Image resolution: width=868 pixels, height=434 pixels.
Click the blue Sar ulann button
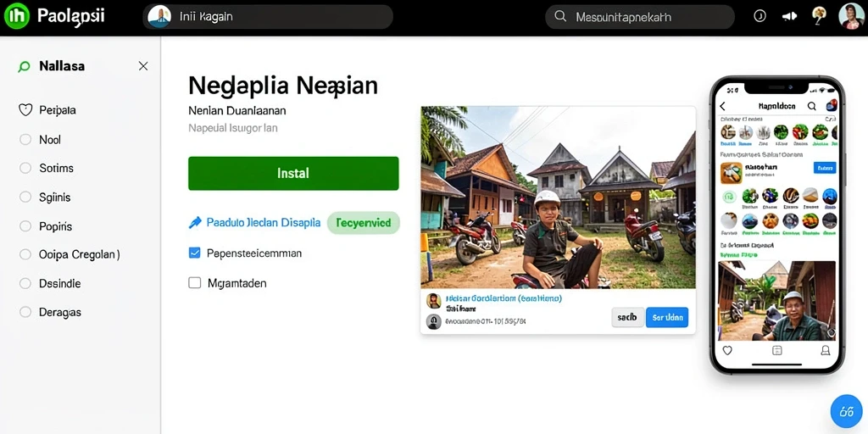coord(667,318)
